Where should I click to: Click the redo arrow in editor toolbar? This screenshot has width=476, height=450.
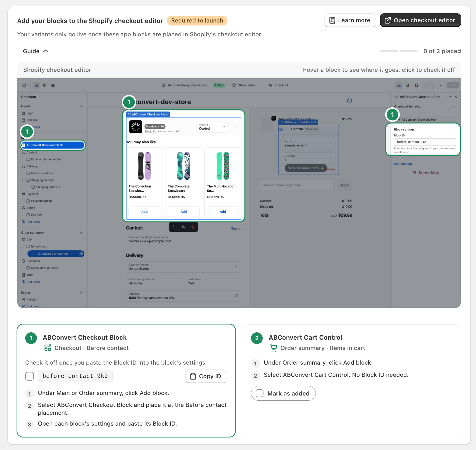coord(433,85)
